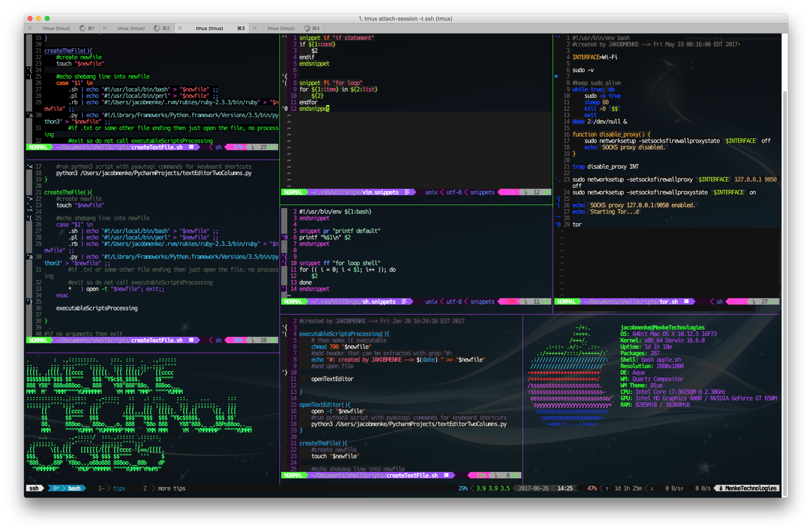Click the 'ssh' session name in the tmux status bar
This screenshot has height=532, width=812.
tap(34, 488)
